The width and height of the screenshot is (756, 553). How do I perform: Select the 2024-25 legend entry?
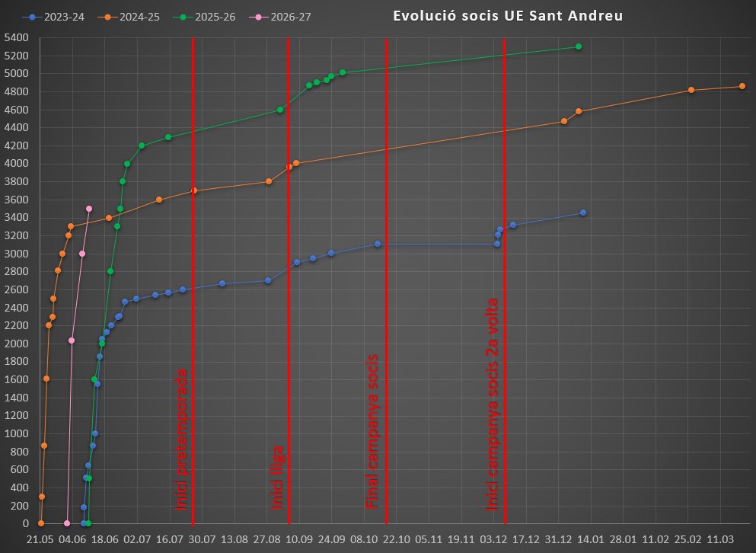pyautogui.click(x=129, y=17)
